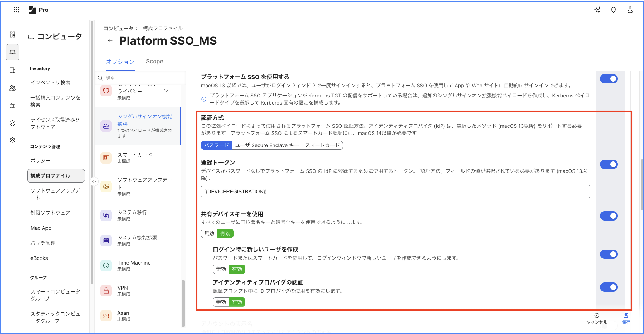Click the privacy shield payload icon
Screen dimensions: 644x334
point(106,91)
